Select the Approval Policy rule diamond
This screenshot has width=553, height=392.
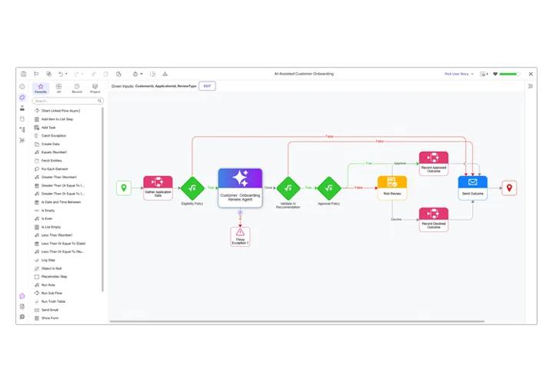click(329, 188)
